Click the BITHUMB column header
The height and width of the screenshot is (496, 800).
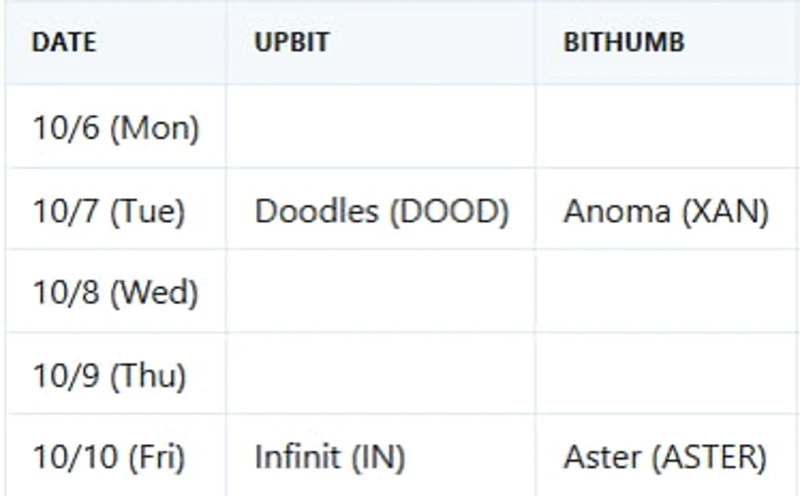click(624, 44)
